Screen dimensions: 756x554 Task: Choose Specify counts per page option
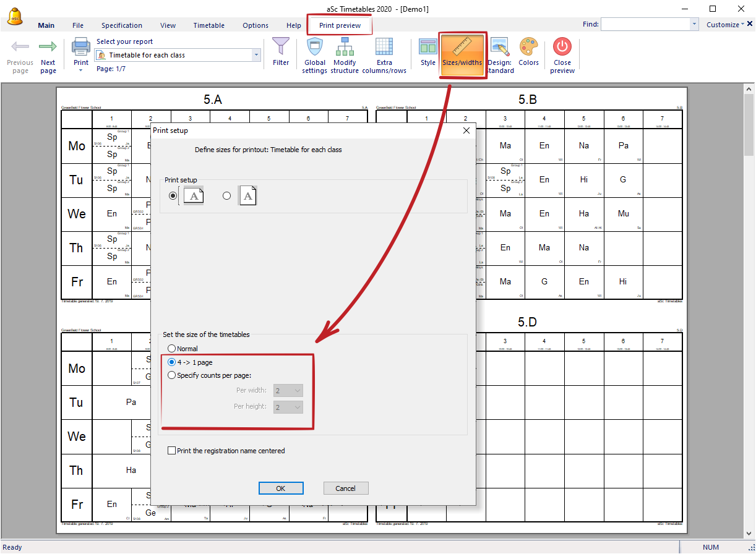[x=172, y=375]
